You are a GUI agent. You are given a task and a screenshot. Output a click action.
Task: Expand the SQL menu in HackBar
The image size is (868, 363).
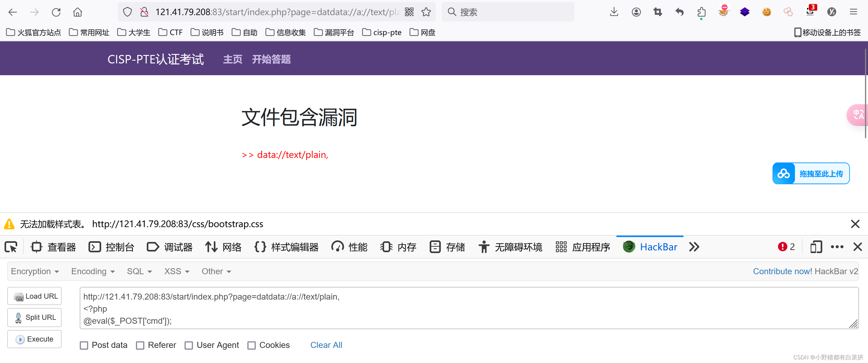pos(139,271)
